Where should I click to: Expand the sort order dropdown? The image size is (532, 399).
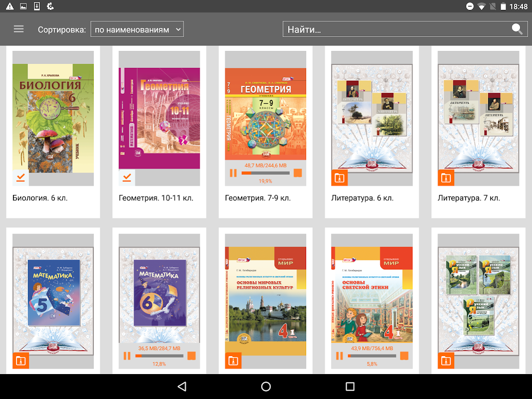pyautogui.click(x=137, y=29)
